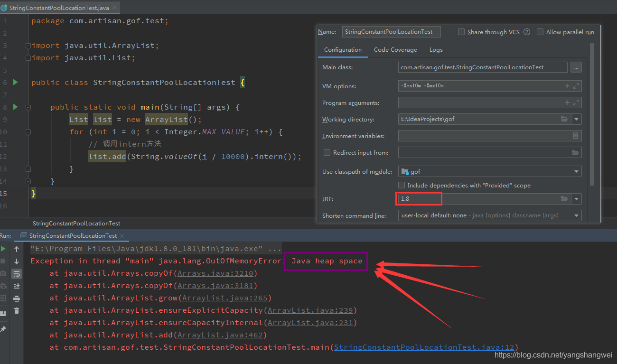Switch to the Code Coverage tab
617x364 pixels.
(395, 50)
